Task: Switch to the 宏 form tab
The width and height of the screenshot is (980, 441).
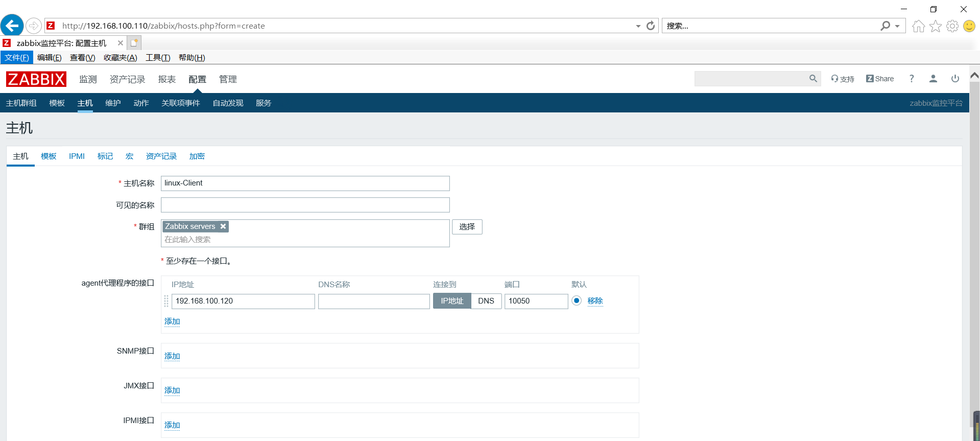Action: click(x=130, y=156)
